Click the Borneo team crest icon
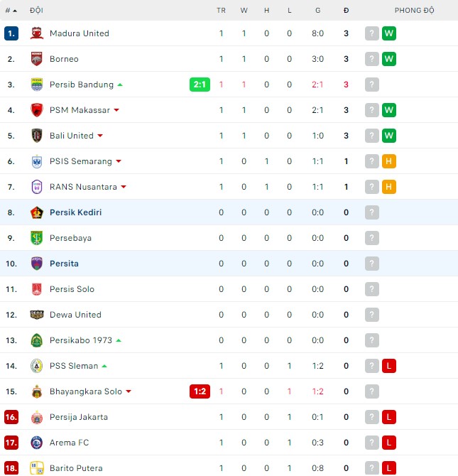This screenshot has height=476, width=458. pyautogui.click(x=37, y=59)
